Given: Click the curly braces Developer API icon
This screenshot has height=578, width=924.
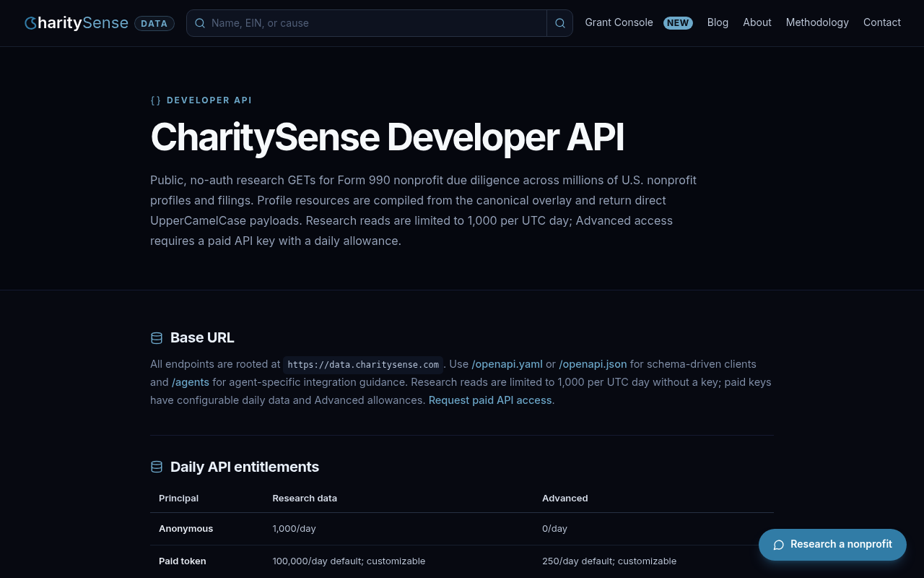Looking at the screenshot, I should pos(156,100).
